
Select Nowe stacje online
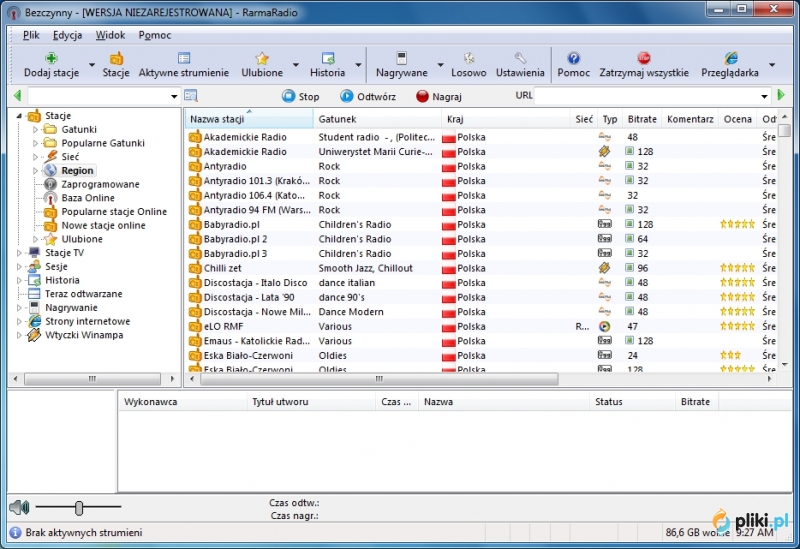click(103, 226)
